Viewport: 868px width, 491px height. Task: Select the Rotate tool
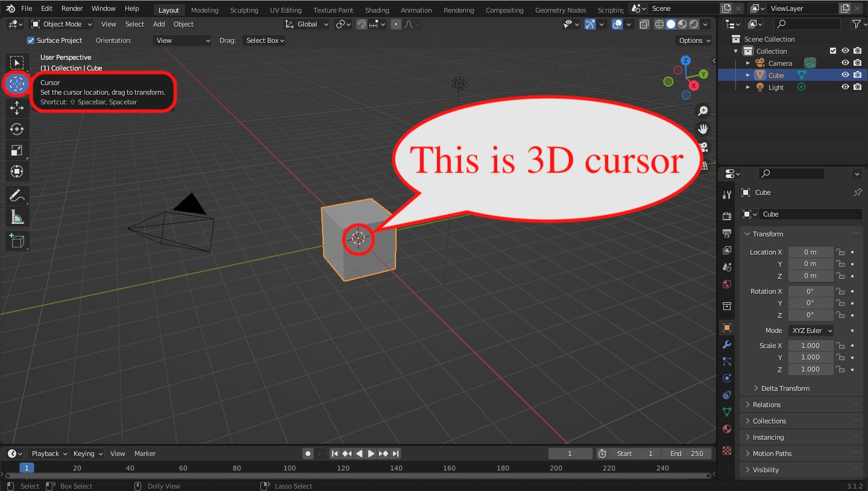pyautogui.click(x=17, y=129)
